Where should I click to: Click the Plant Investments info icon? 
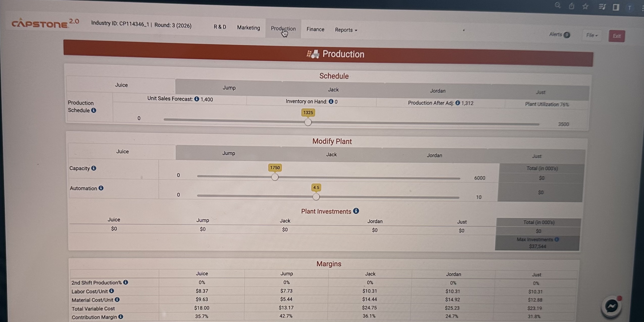356,211
